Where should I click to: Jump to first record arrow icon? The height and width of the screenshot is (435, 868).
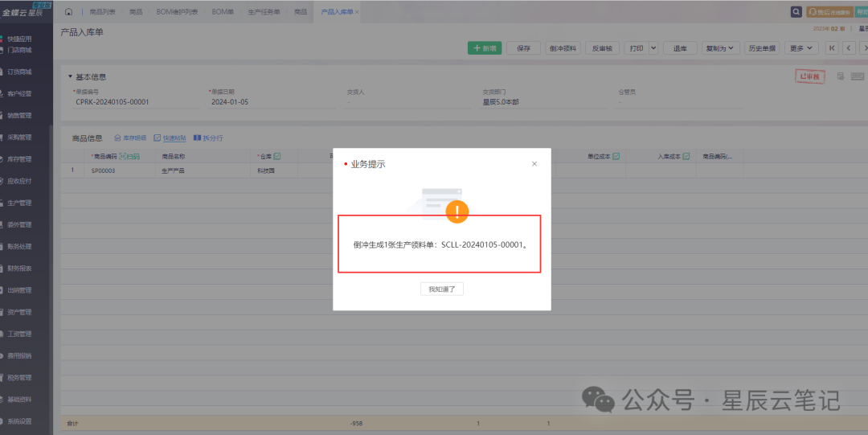tap(832, 48)
